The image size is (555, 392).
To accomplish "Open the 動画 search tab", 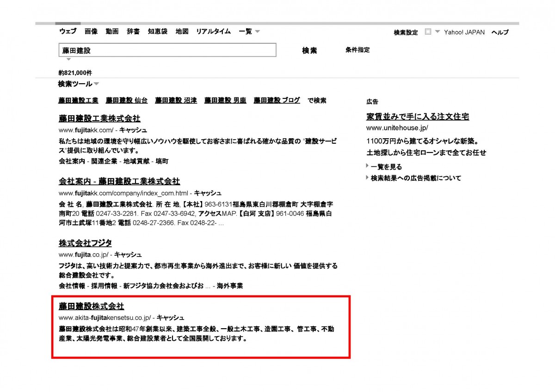I will pyautogui.click(x=112, y=31).
